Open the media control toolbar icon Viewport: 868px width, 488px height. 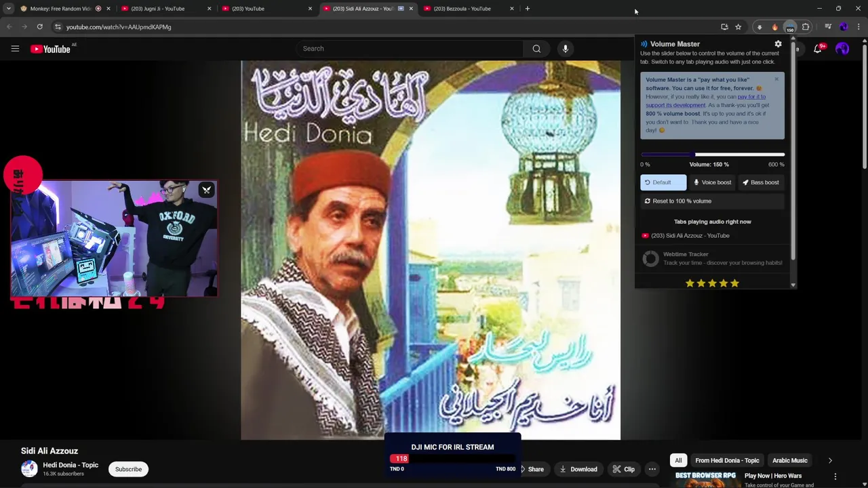click(x=828, y=27)
